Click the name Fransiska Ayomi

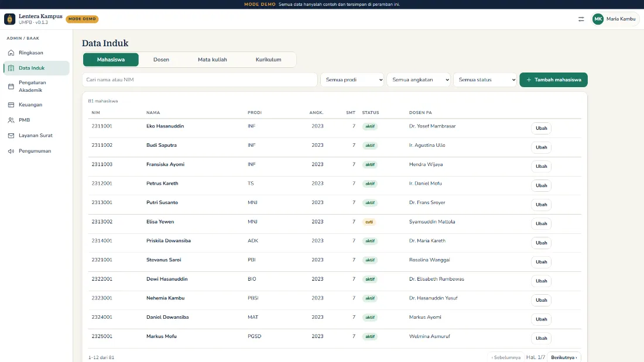pyautogui.click(x=165, y=164)
